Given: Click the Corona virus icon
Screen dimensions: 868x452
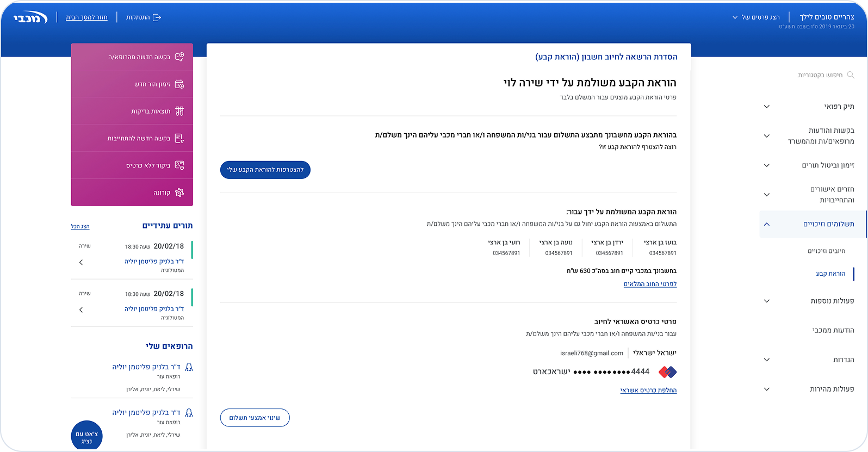Looking at the screenshot, I should [x=179, y=193].
